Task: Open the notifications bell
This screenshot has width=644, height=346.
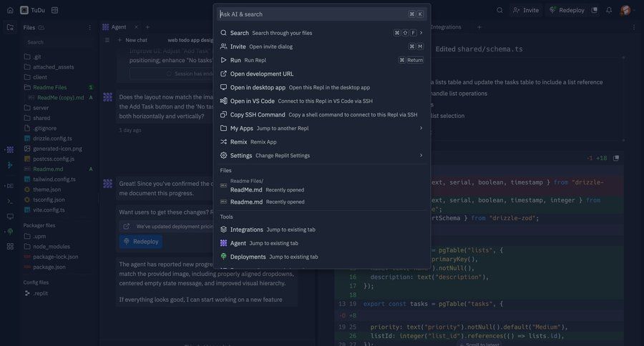Action: pos(609,10)
